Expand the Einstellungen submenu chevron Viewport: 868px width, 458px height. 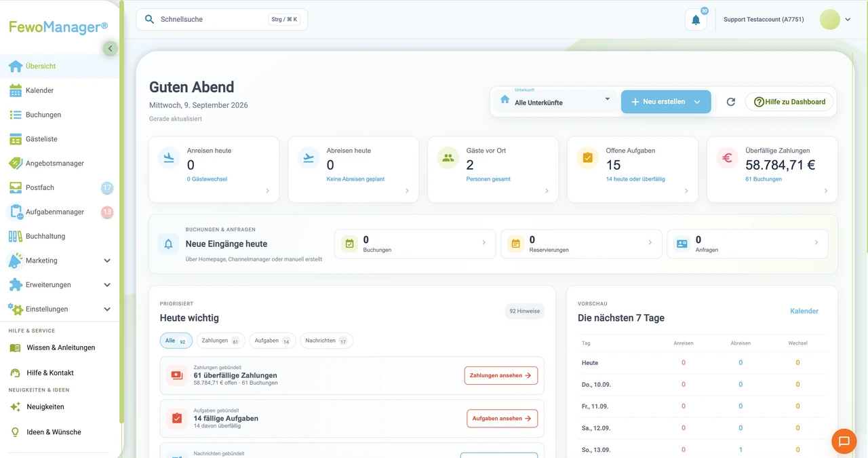(x=107, y=309)
